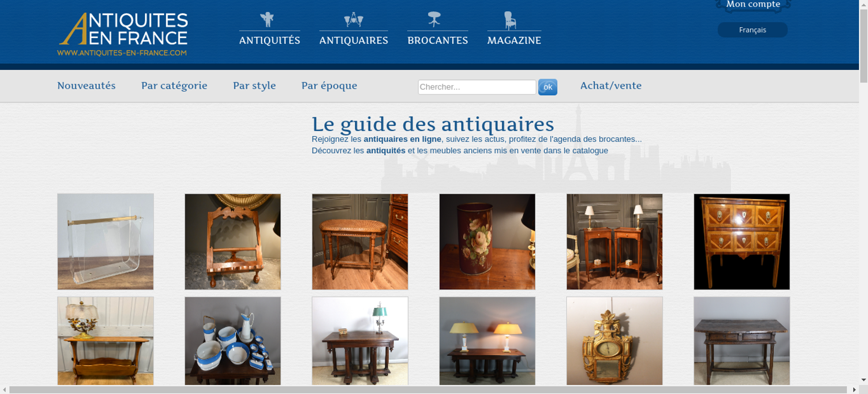
Task: Open the inlaid commode thumbnail
Action: (742, 242)
